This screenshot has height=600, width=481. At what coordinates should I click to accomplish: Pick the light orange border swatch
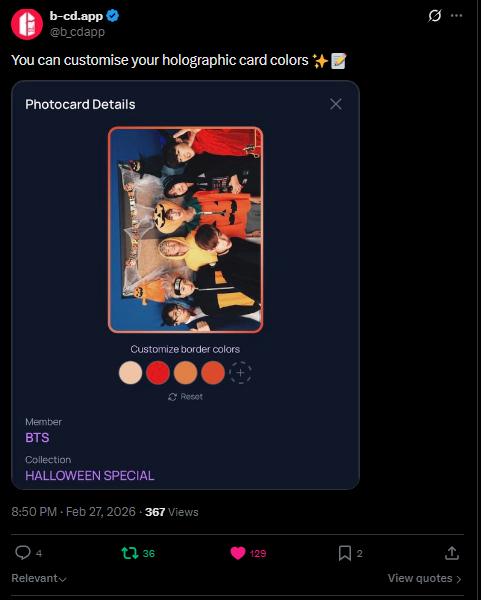coord(186,373)
